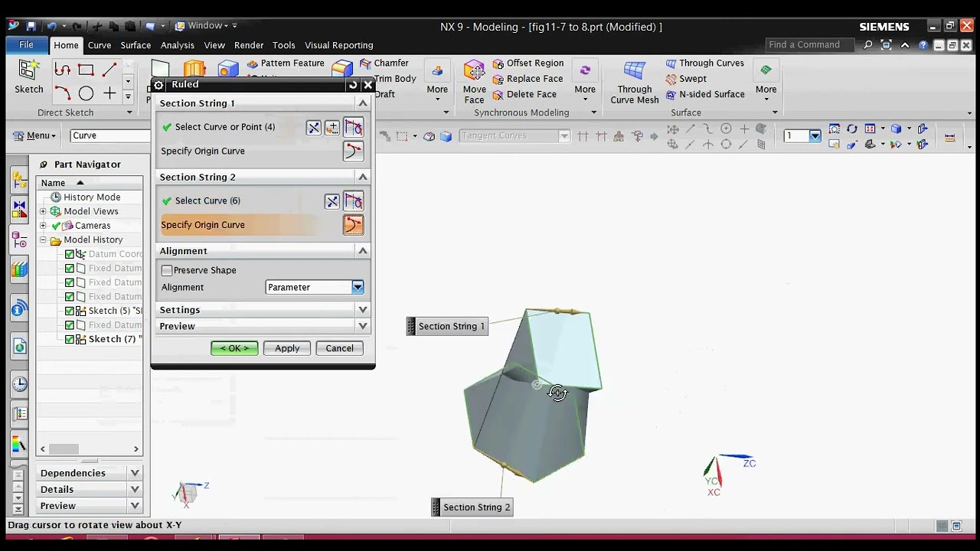Click Section String 2 origin curve icon
The width and height of the screenshot is (980, 551).
(x=353, y=225)
